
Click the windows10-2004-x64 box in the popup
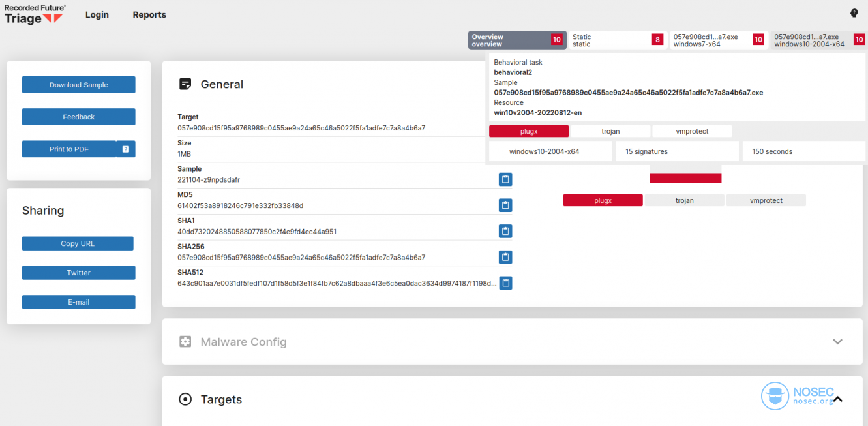[x=551, y=151]
